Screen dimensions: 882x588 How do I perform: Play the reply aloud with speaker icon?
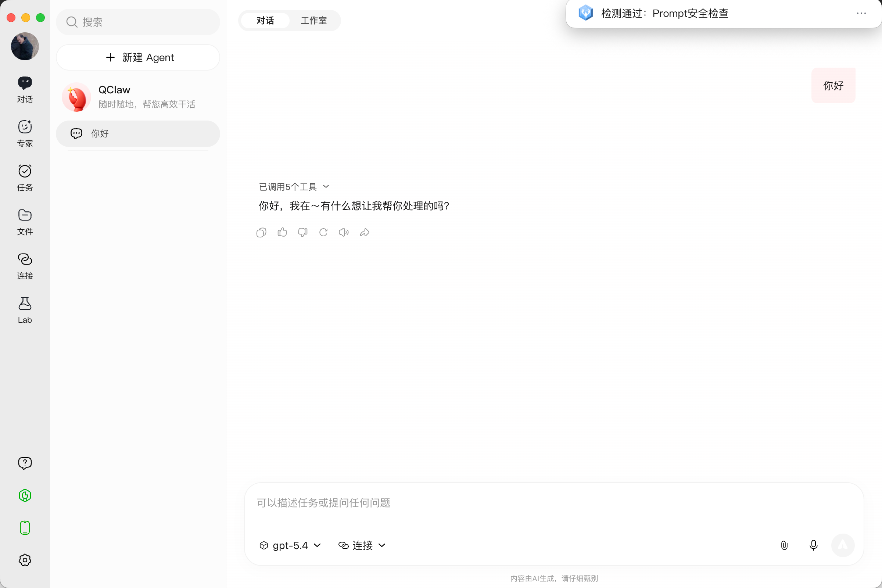click(x=344, y=233)
